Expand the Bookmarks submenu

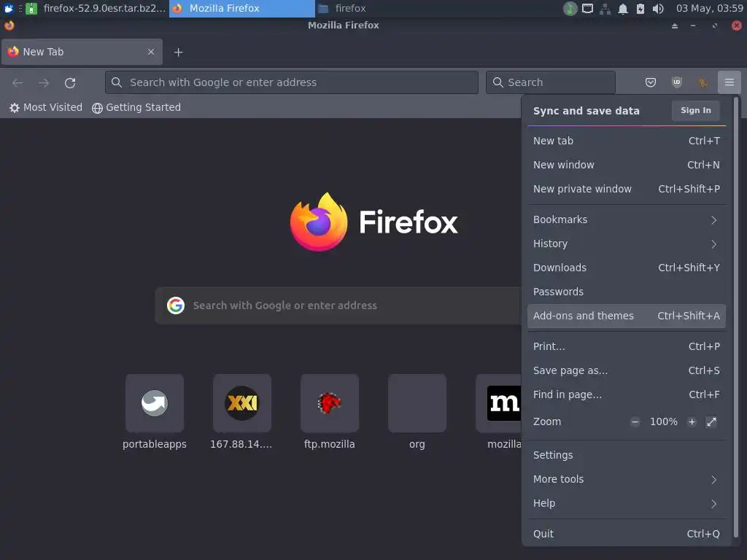pos(627,219)
